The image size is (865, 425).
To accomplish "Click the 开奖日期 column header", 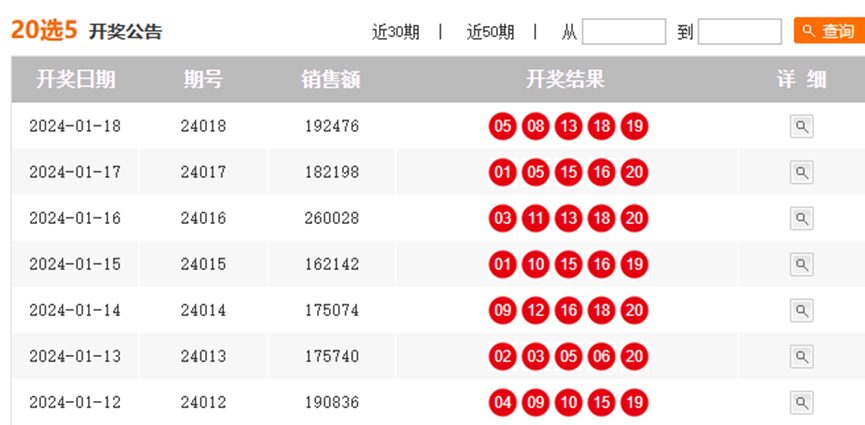I will coord(75,80).
